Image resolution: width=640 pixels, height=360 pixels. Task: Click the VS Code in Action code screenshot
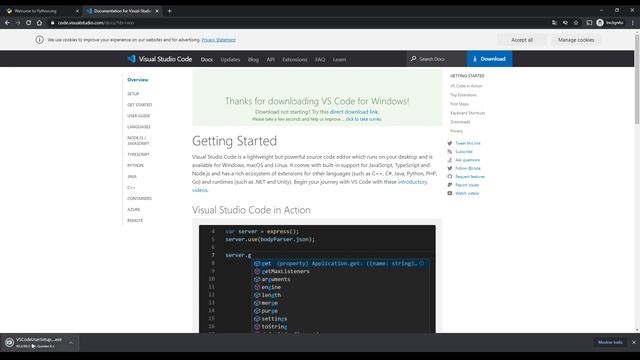tap(317, 279)
